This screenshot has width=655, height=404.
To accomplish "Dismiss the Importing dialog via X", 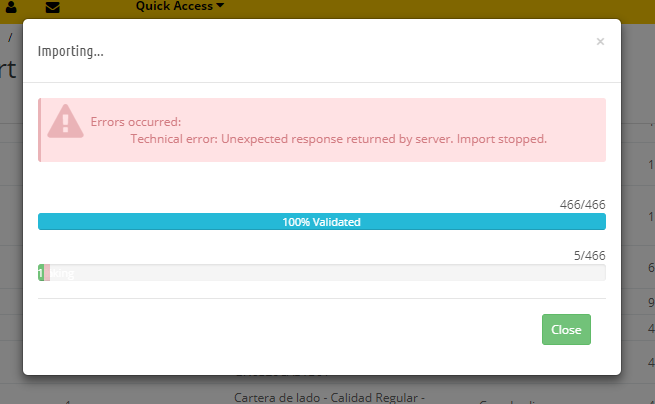I will click(600, 42).
